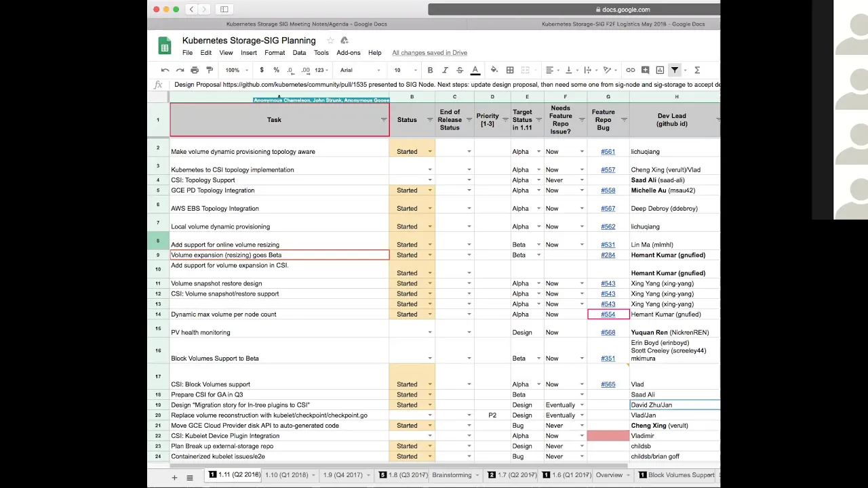Viewport: 868px width, 488px height.
Task: Open feature repo bug link #351
Action: click(608, 359)
